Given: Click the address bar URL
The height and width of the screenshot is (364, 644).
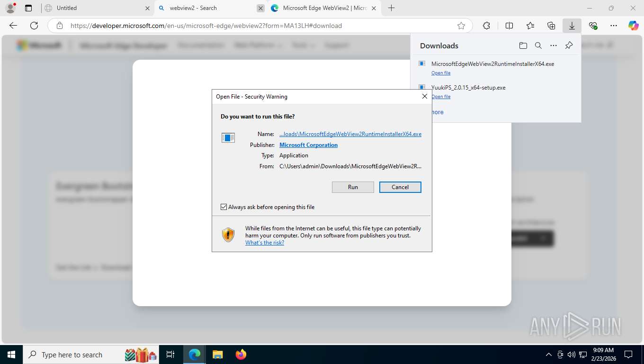Looking at the screenshot, I should click(206, 26).
